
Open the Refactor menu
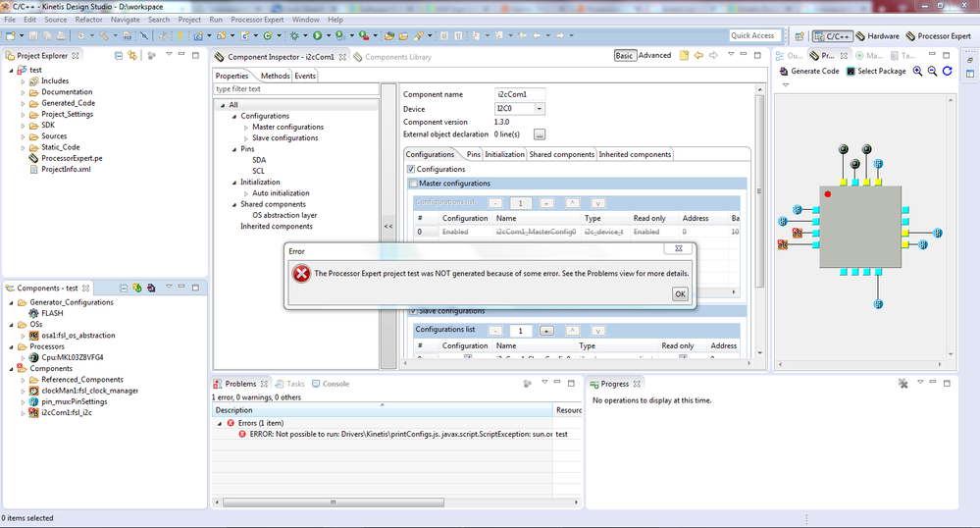[x=88, y=20]
